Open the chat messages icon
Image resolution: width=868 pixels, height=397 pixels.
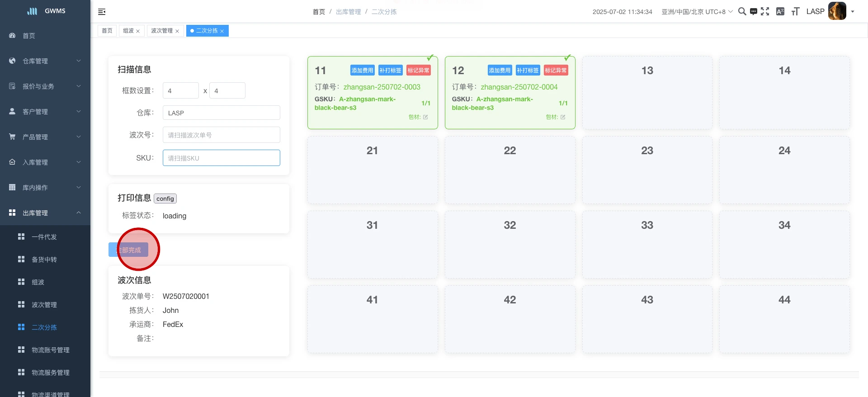tap(754, 12)
